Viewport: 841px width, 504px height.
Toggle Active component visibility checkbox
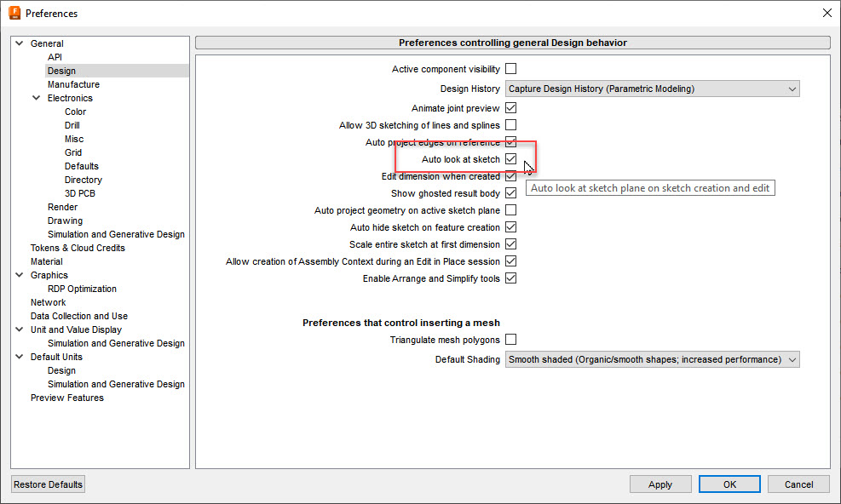pos(510,69)
